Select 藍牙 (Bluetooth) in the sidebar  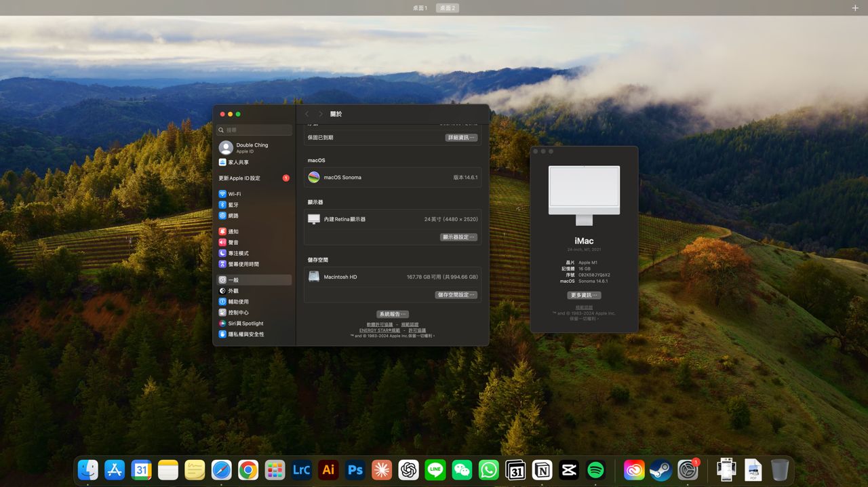coord(233,205)
